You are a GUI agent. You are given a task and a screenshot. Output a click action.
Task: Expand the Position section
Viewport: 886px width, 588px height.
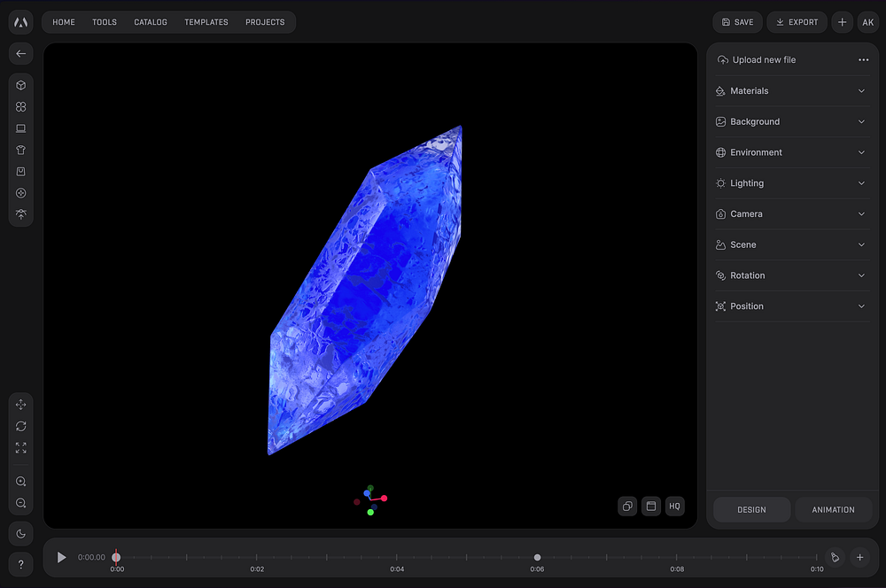(792, 306)
